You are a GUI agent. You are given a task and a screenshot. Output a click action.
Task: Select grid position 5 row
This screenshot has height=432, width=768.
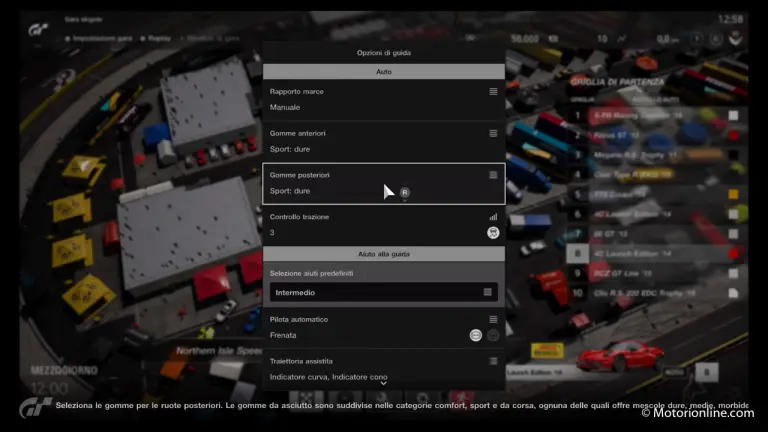pos(656,194)
